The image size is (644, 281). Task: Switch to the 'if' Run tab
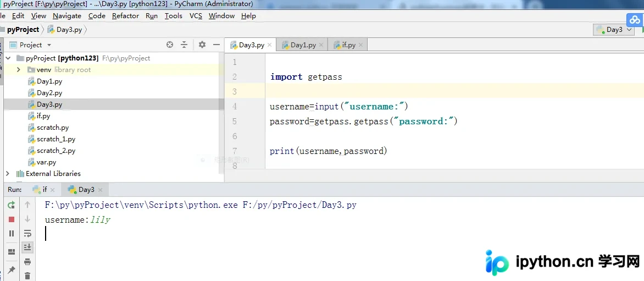(x=45, y=189)
